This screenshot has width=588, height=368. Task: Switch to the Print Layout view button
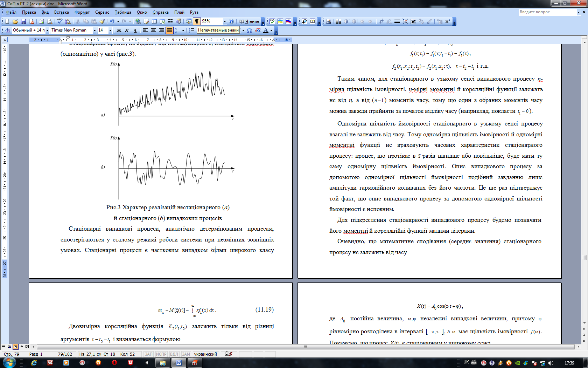(x=15, y=347)
